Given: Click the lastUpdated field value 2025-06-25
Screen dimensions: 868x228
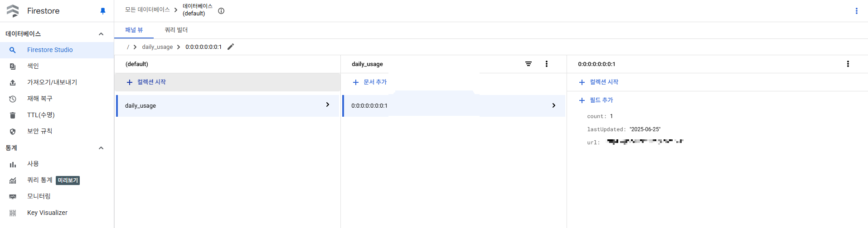Looking at the screenshot, I should click(x=645, y=129).
